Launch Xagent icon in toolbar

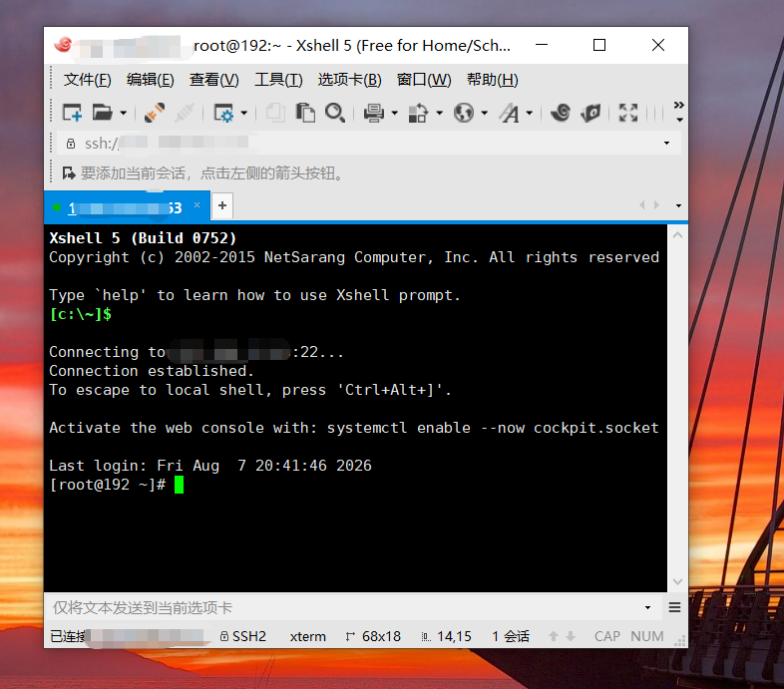click(x=590, y=113)
